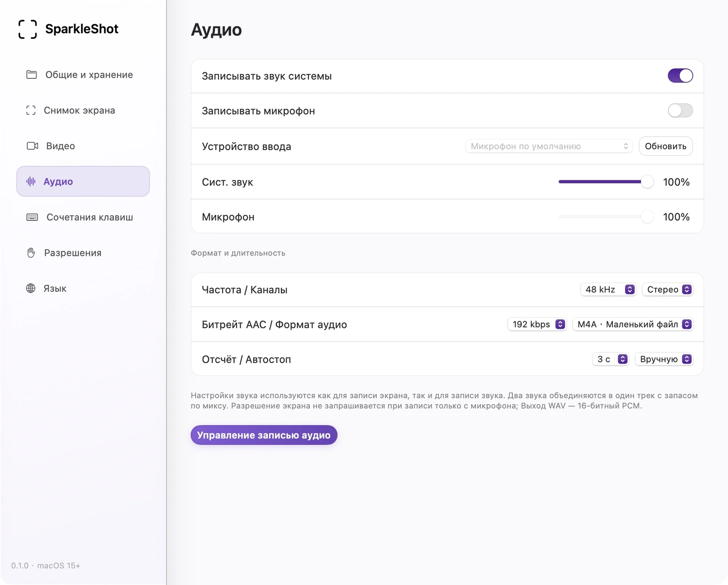Click the waveform icon beside Аудио
This screenshot has height=585, width=728.
coord(31,181)
